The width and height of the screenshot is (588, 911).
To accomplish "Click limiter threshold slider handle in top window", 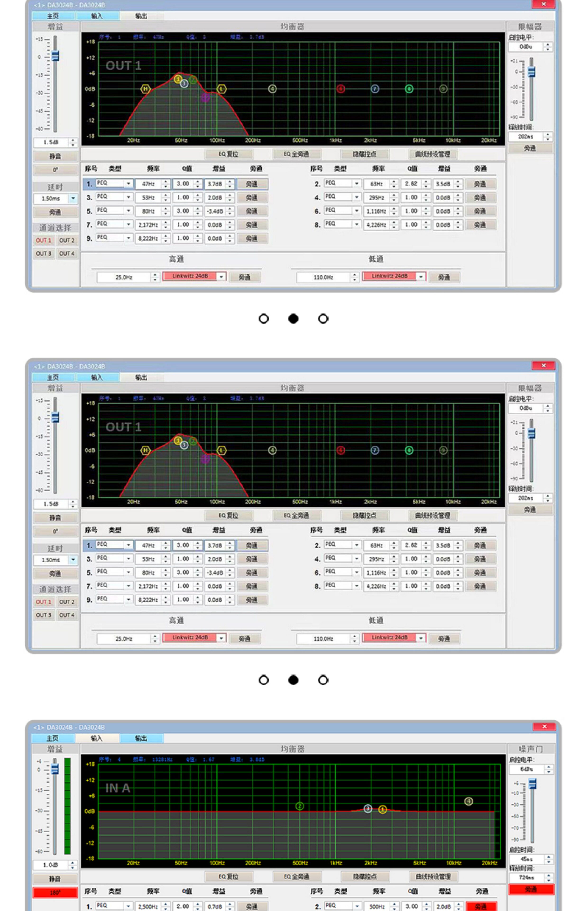I will pos(532,72).
